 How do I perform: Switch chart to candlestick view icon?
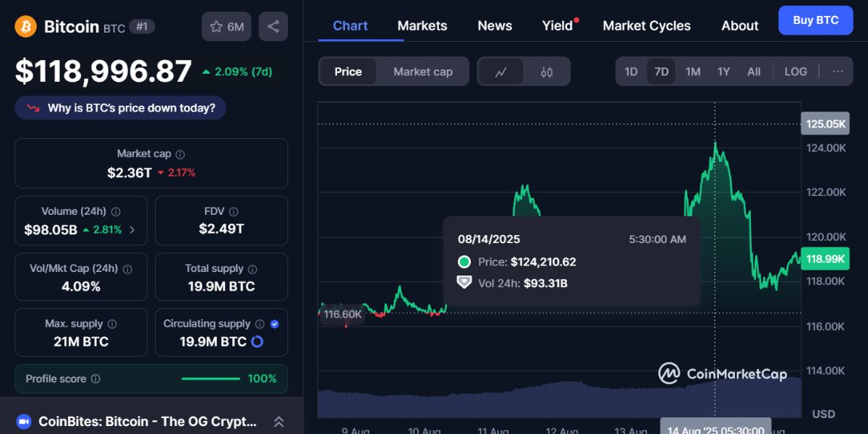[546, 71]
